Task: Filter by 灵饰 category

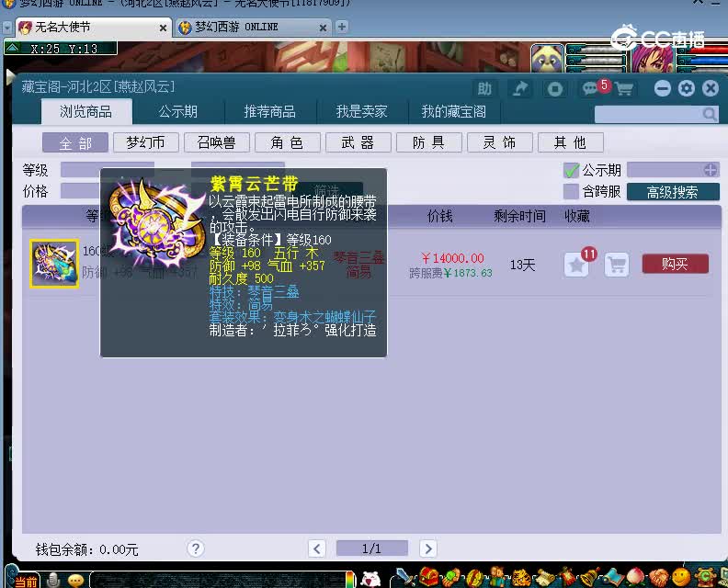Action: [499, 142]
